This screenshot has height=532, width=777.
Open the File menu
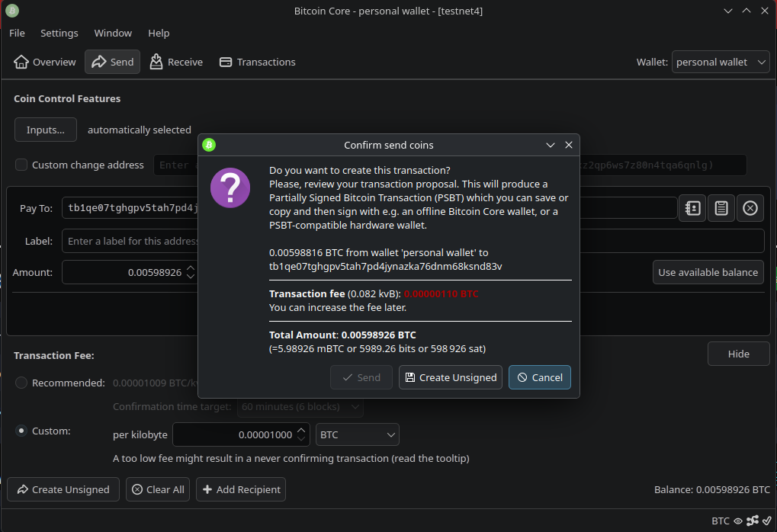tap(17, 34)
